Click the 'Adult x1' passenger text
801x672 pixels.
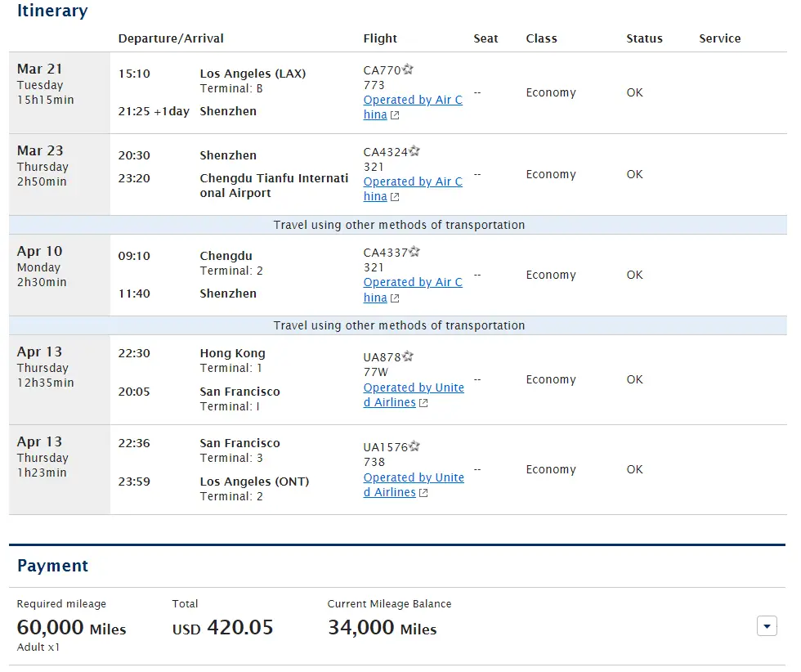38,647
